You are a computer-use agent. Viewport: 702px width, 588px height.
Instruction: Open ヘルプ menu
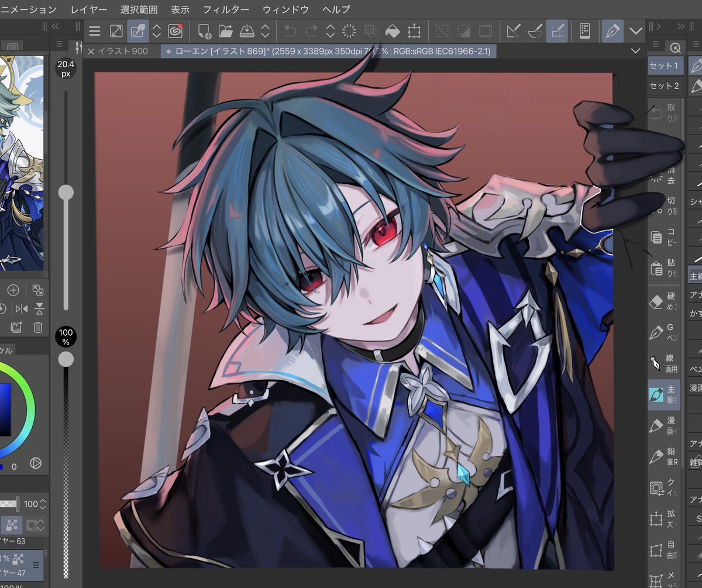[x=336, y=9]
